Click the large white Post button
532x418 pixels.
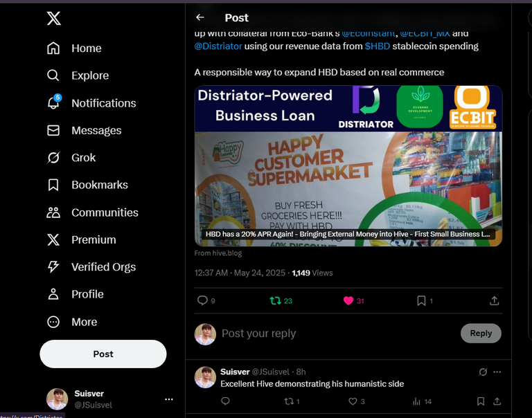103,354
